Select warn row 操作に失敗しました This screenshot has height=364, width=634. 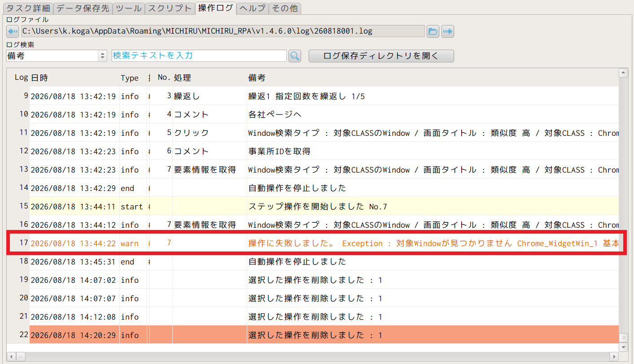(x=313, y=243)
